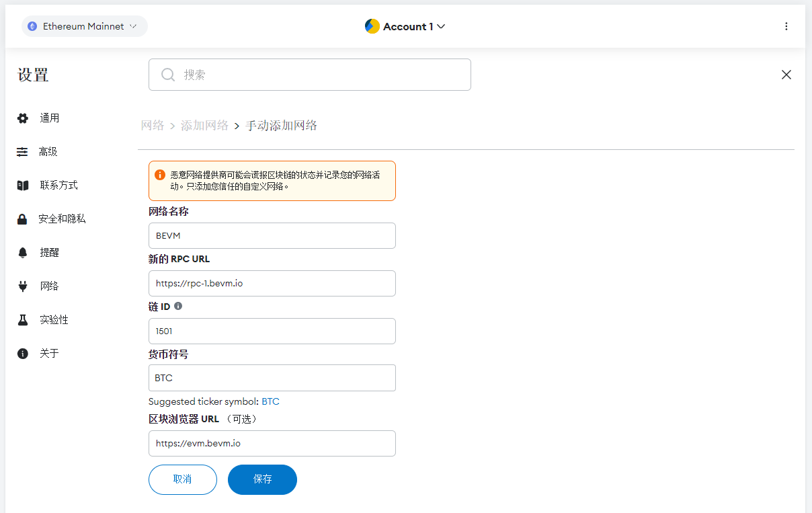This screenshot has width=812, height=513.
Task: Click the Chain ID info tooltip icon
Action: (178, 306)
